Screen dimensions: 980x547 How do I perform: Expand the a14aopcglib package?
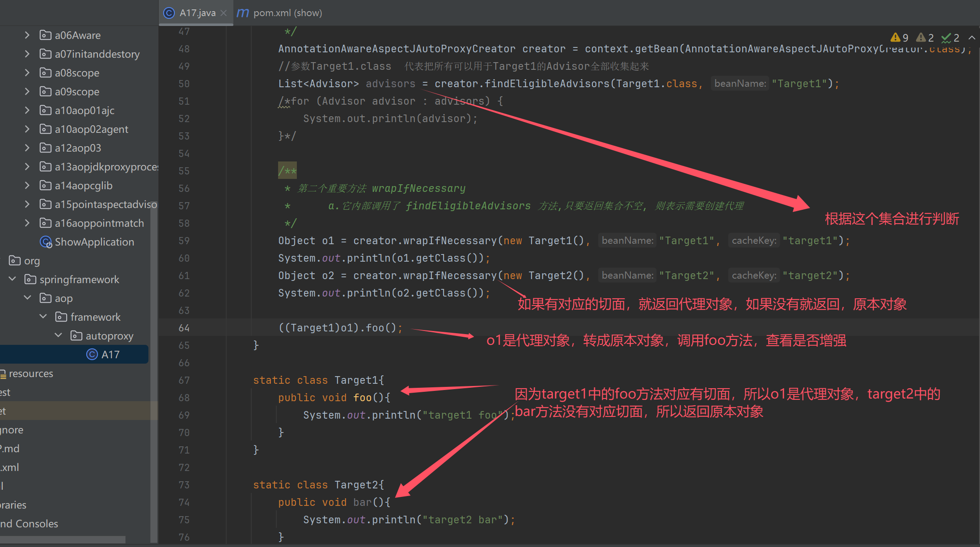[x=27, y=185]
